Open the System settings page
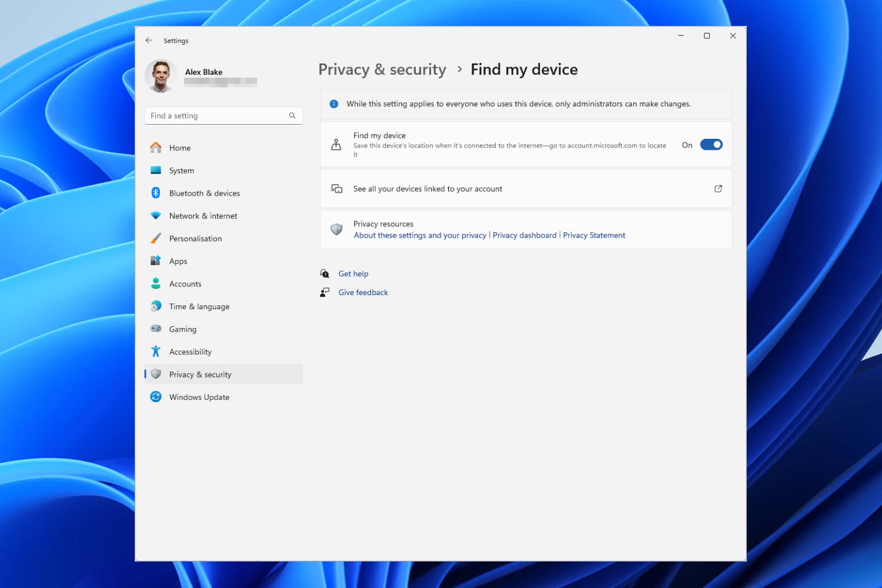The width and height of the screenshot is (882, 588). 223,171
